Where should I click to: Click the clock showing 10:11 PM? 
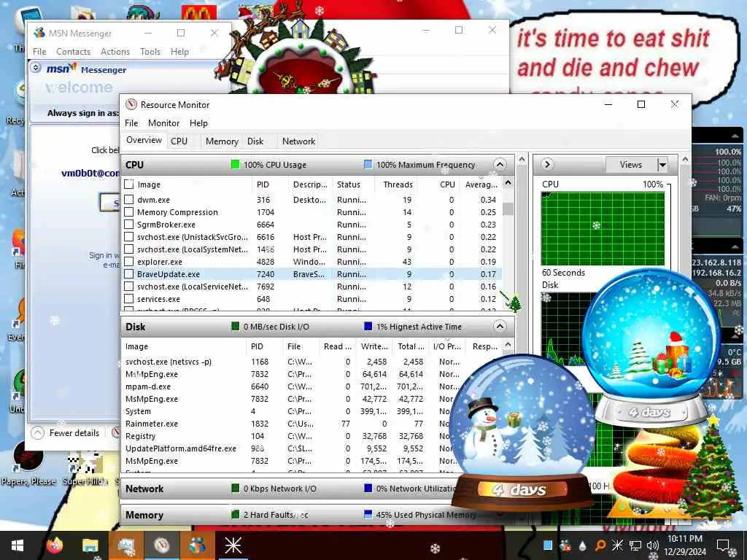pyautogui.click(x=685, y=539)
